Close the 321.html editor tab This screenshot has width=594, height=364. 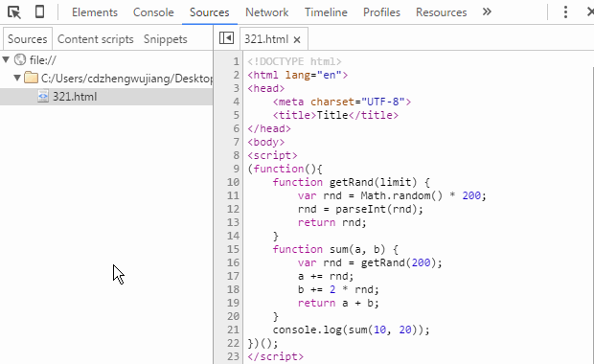[297, 39]
